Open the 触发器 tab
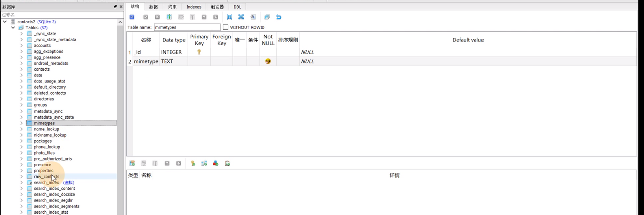644x215 pixels. point(217,7)
